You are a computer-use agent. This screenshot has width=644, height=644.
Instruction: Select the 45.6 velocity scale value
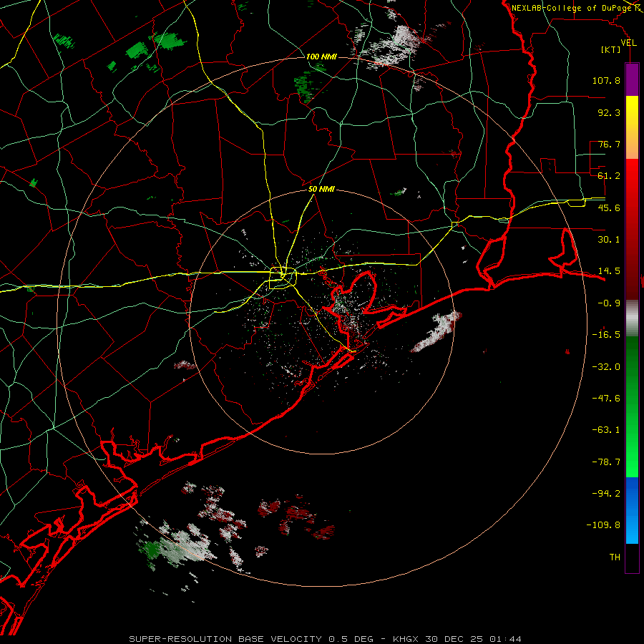pyautogui.click(x=609, y=208)
